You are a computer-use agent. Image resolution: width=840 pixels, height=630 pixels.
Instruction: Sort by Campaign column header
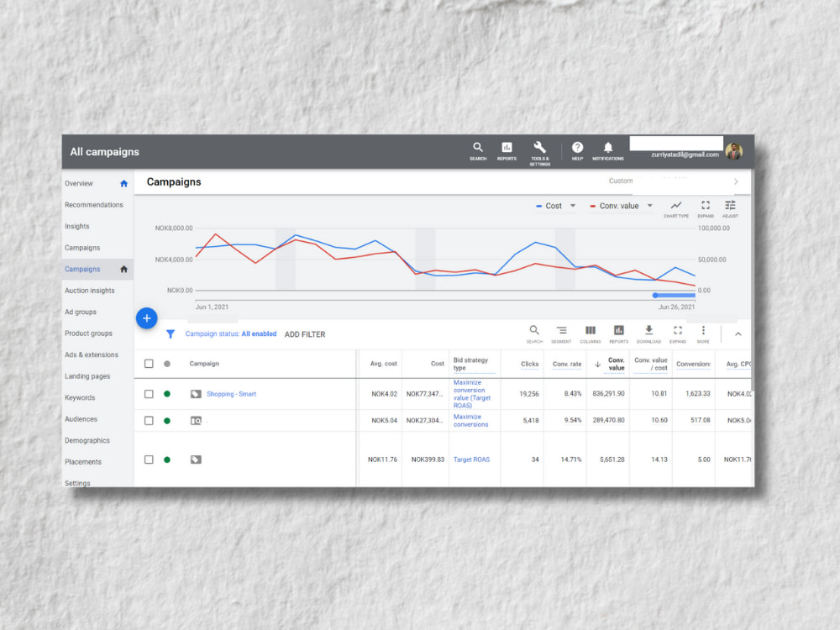tap(204, 364)
